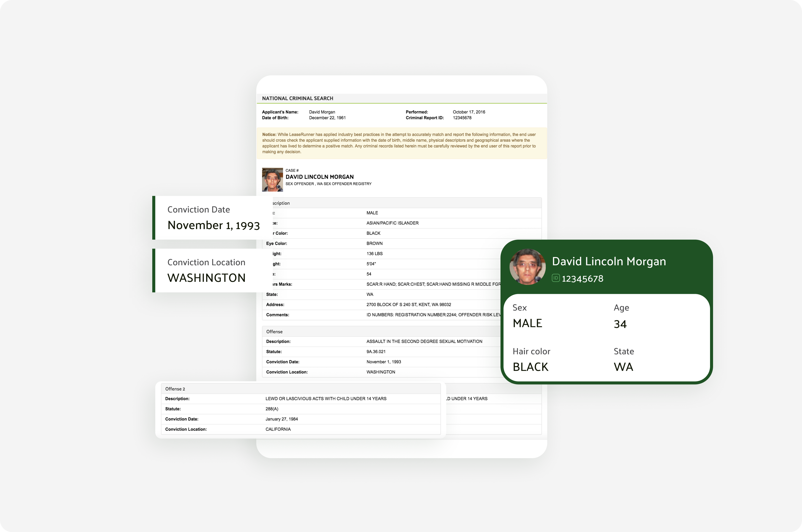Click the DAVID LINCOLN MORGAN case name
802x532 pixels.
319,177
